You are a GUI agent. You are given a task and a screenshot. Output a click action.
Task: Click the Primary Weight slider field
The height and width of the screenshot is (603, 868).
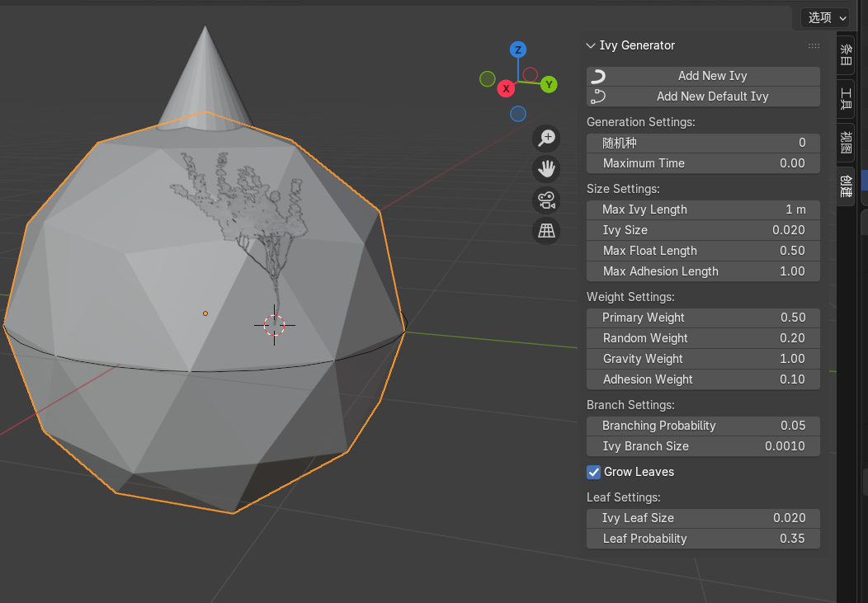[703, 318]
